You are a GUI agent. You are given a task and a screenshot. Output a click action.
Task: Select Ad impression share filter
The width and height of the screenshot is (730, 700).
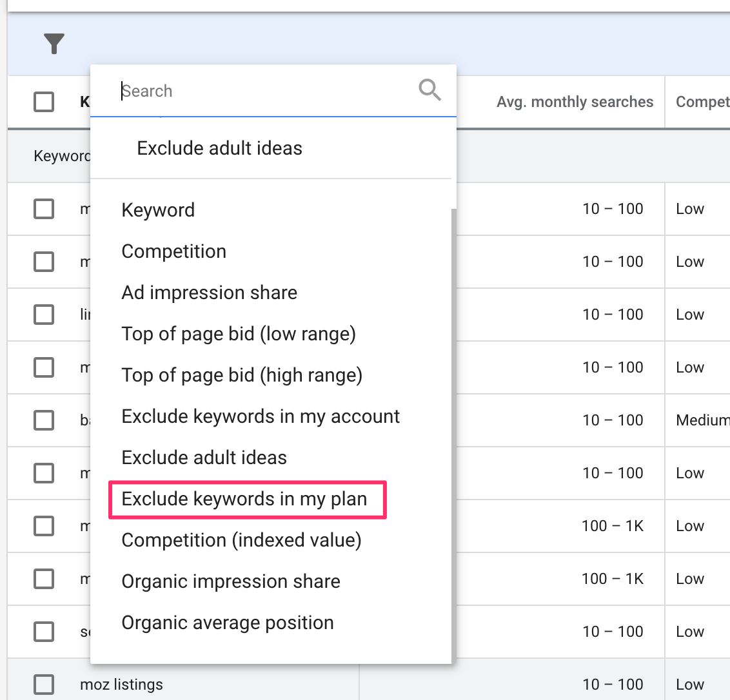(209, 293)
